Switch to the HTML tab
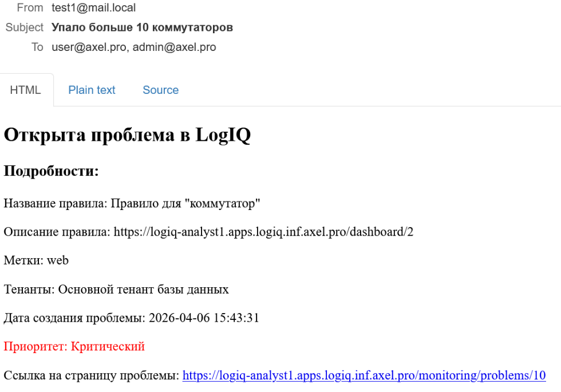Screen dimensions: 561x392 coord(25,90)
